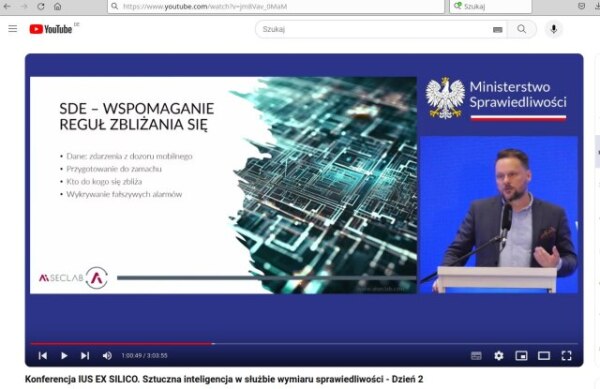Viewport: 600px width, 389px height.
Task: Reload the page with the refresh icon
Action: point(41,7)
